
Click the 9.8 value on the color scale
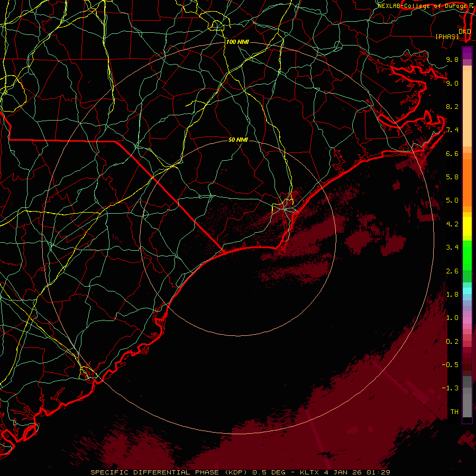tap(452, 59)
